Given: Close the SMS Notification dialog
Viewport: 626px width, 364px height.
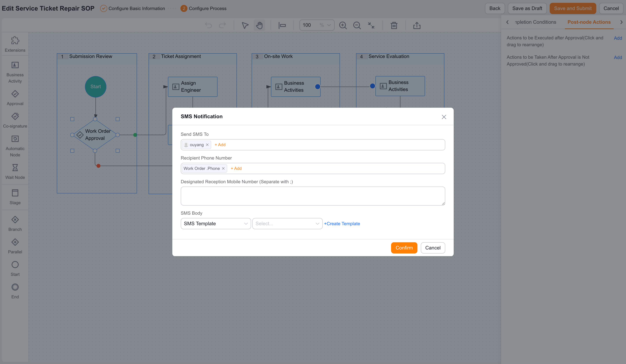Looking at the screenshot, I should click(x=444, y=117).
